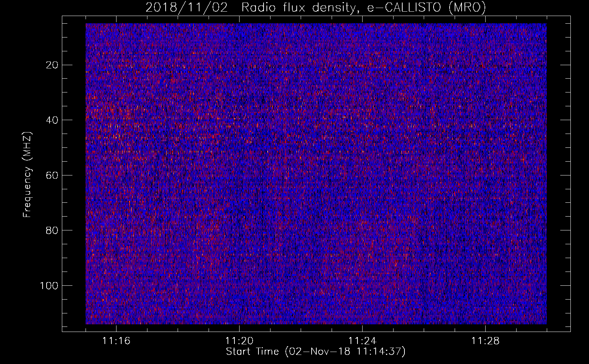Click the plot title '2018/11/02 Radio flux density'
Screen dimensions: 589x364
pyautogui.click(x=316, y=8)
